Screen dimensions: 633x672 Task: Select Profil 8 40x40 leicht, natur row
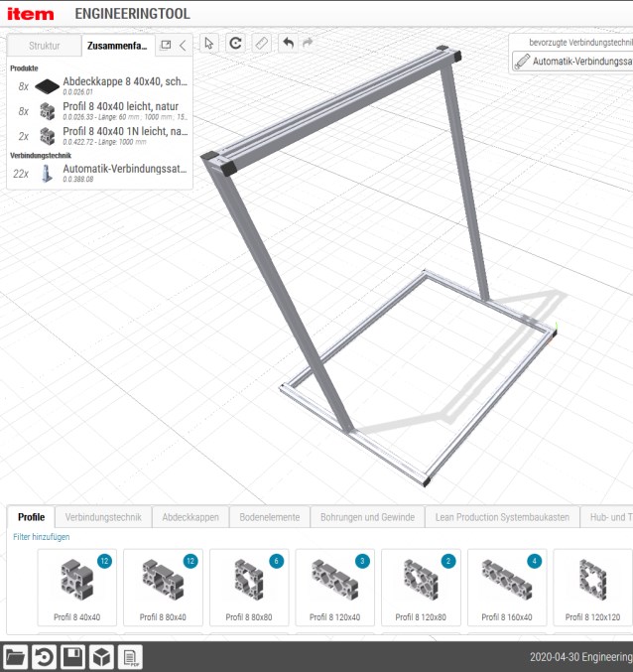pos(99,111)
